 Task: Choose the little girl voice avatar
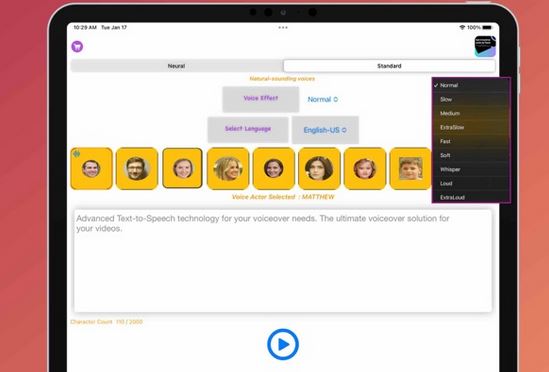click(x=365, y=168)
